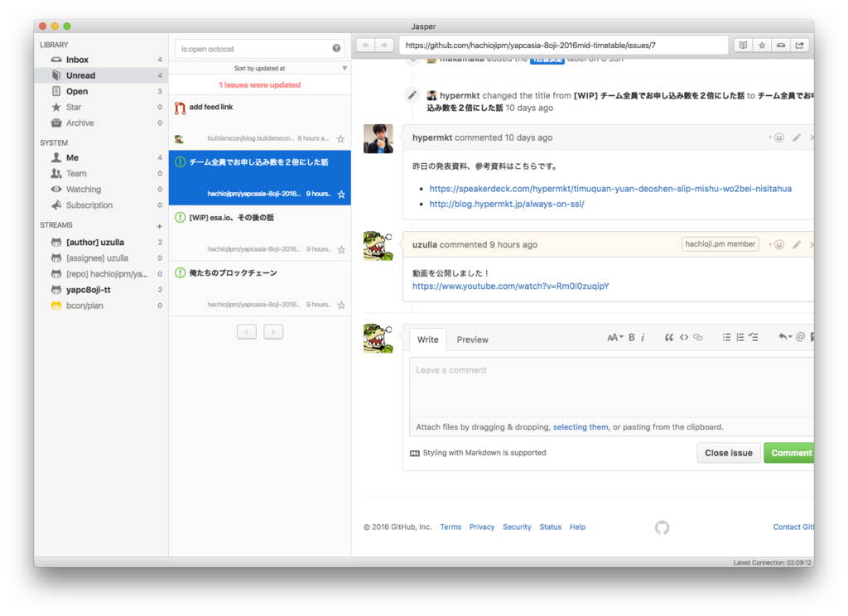Open the speakerdeck.com presentation link
The width and height of the screenshot is (848, 616).
(610, 189)
